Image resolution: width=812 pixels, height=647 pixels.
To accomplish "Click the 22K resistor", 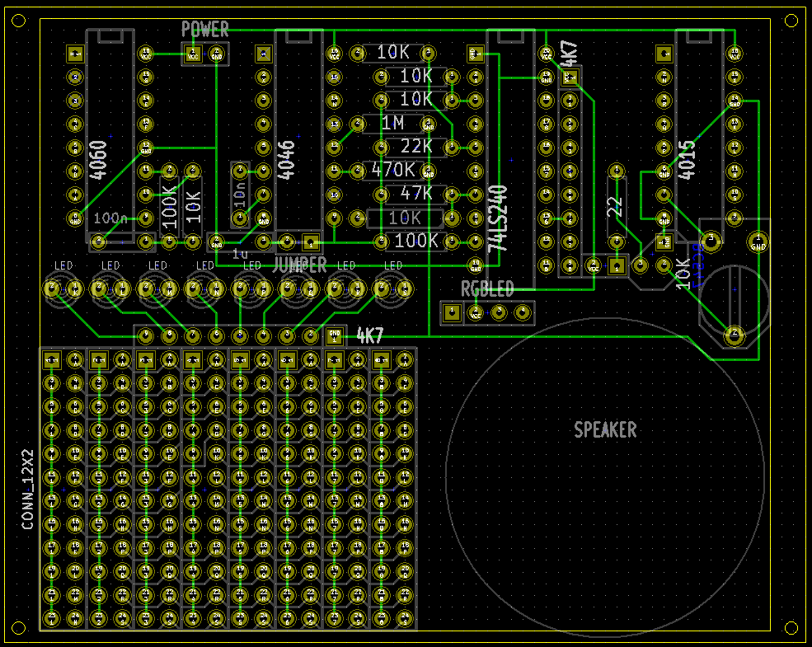I will (416, 147).
